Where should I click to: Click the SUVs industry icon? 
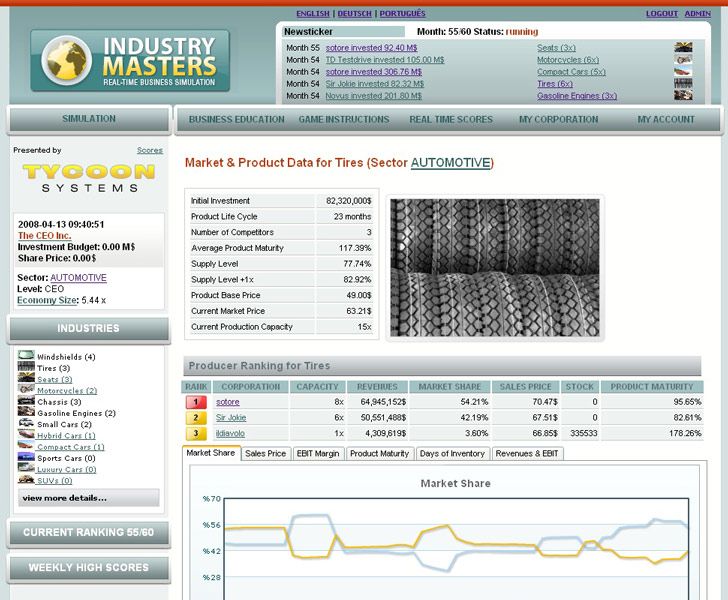26,479
